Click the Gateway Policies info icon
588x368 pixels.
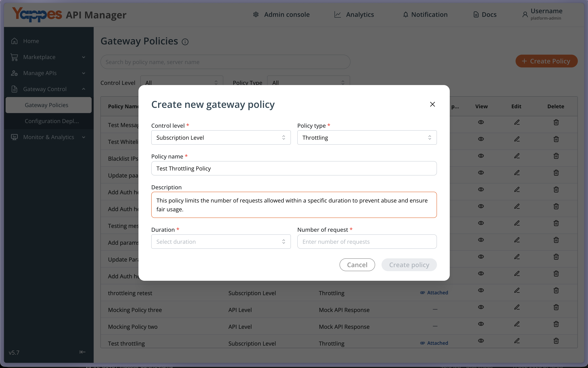[x=185, y=42]
